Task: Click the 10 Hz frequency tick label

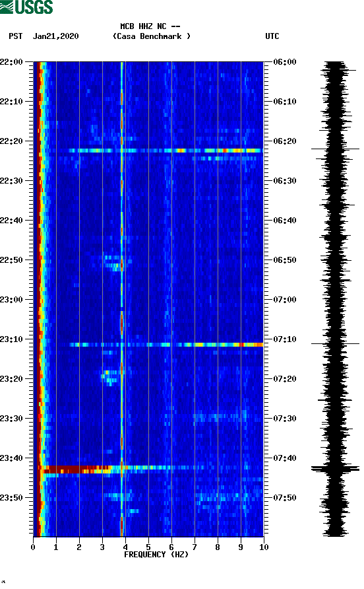Action: 264,547
